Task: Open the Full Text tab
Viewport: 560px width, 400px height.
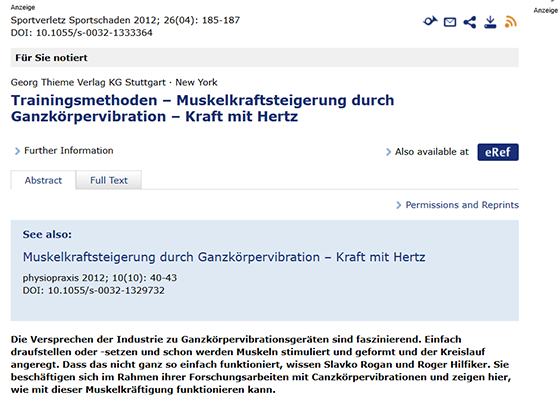Action: point(109,180)
